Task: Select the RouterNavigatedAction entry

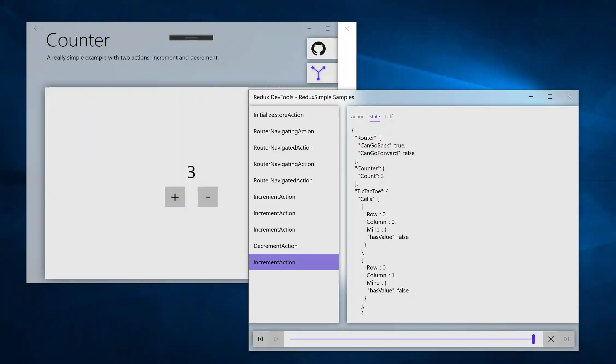Action: [x=283, y=147]
